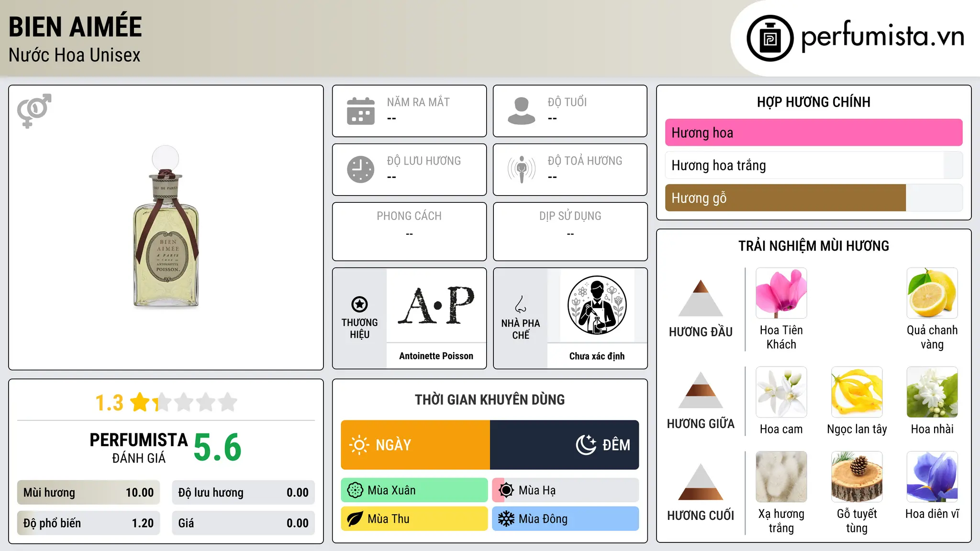Image resolution: width=980 pixels, height=551 pixels.
Task: Open the Hoa diên vĩ iris image
Action: (x=932, y=477)
